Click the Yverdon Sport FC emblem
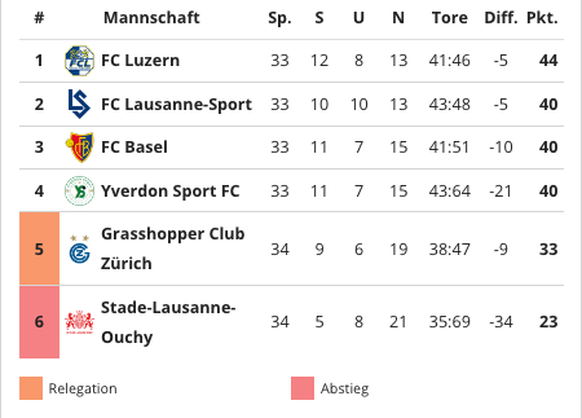582x418 pixels. pyautogui.click(x=79, y=191)
